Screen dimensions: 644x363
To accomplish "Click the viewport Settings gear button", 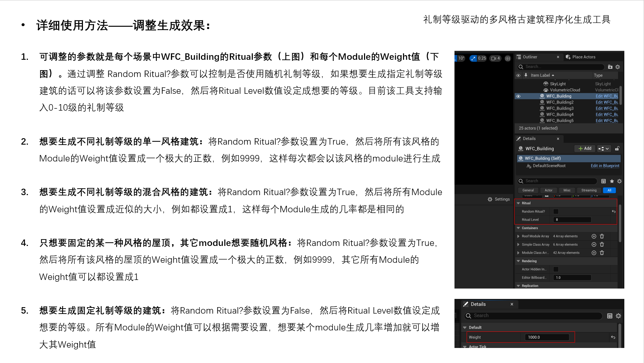I will pyautogui.click(x=499, y=199).
